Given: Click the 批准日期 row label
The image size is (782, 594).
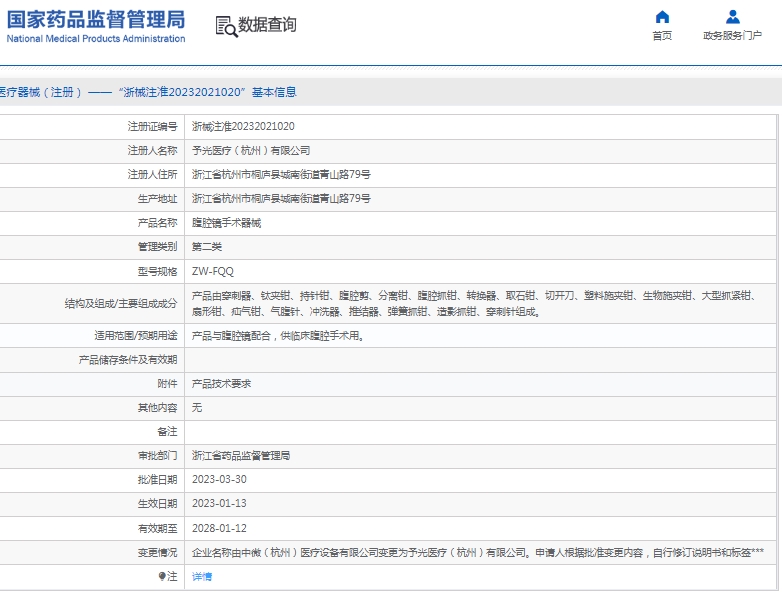Looking at the screenshot, I should coord(158,479).
